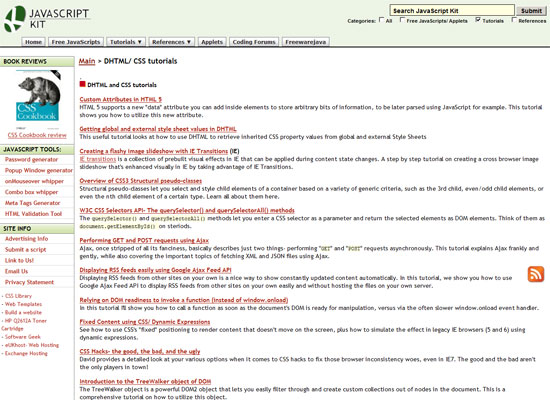Expand the Tutorials dropdown menu
The width and height of the screenshot is (550, 400).
[x=126, y=42]
